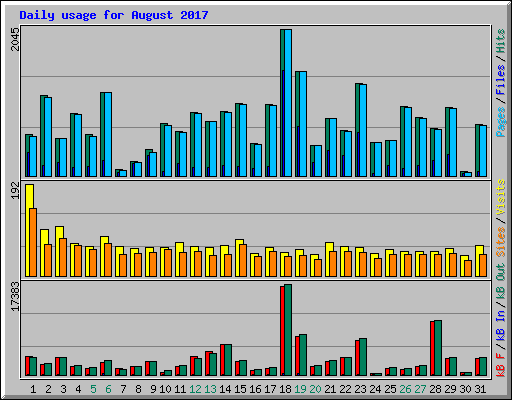512x400 pixels.
Task: Click the Files legend label
Action: [500, 80]
